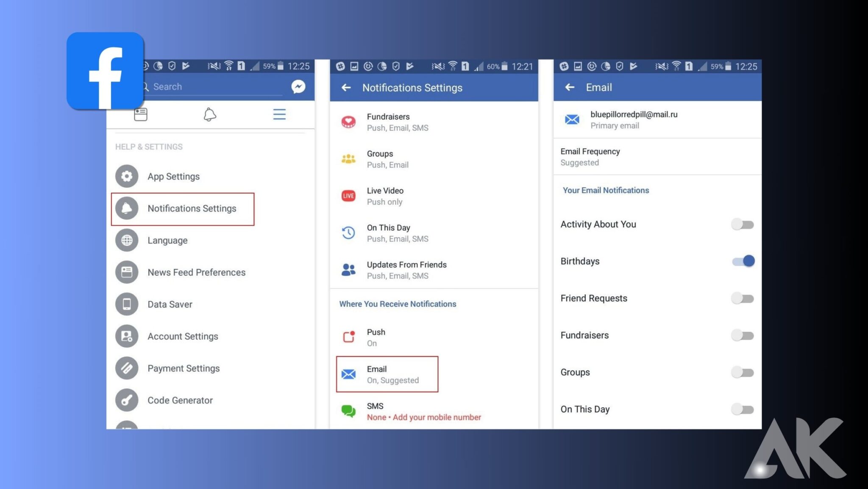Open the hamburger menu icon

[279, 115]
